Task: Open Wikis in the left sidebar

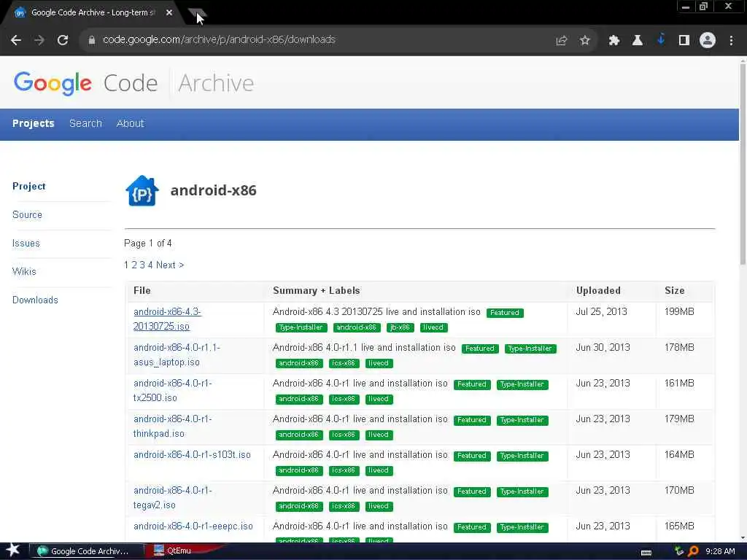Action: click(24, 271)
